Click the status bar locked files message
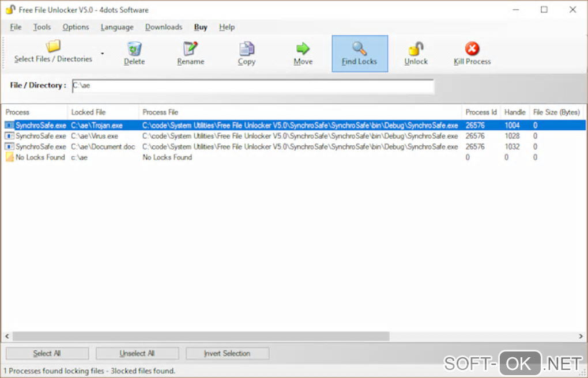Image resolution: width=588 pixels, height=378 pixels. (x=89, y=371)
